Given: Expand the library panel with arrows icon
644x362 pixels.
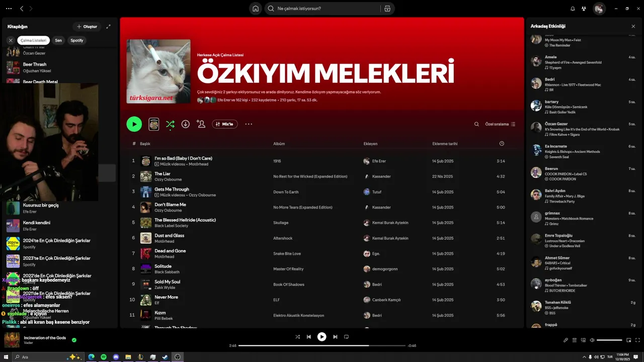Looking at the screenshot, I should [x=108, y=27].
